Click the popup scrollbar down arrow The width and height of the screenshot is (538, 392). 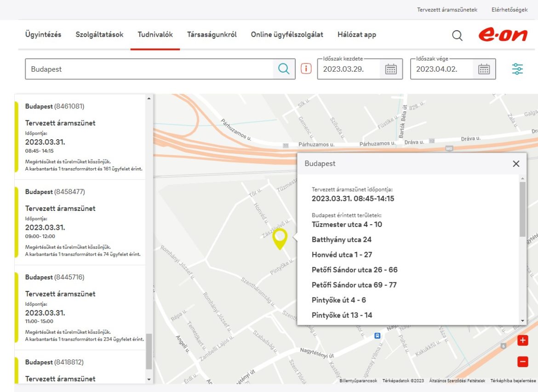[522, 321]
